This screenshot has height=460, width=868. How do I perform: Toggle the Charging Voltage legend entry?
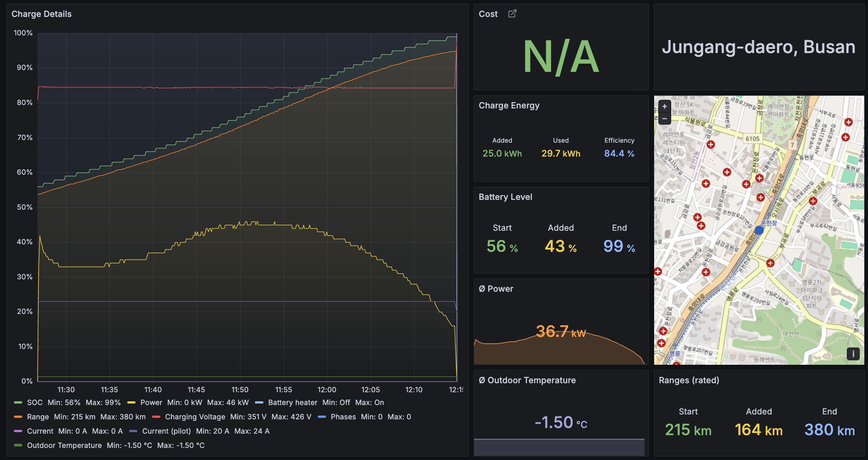(195, 417)
